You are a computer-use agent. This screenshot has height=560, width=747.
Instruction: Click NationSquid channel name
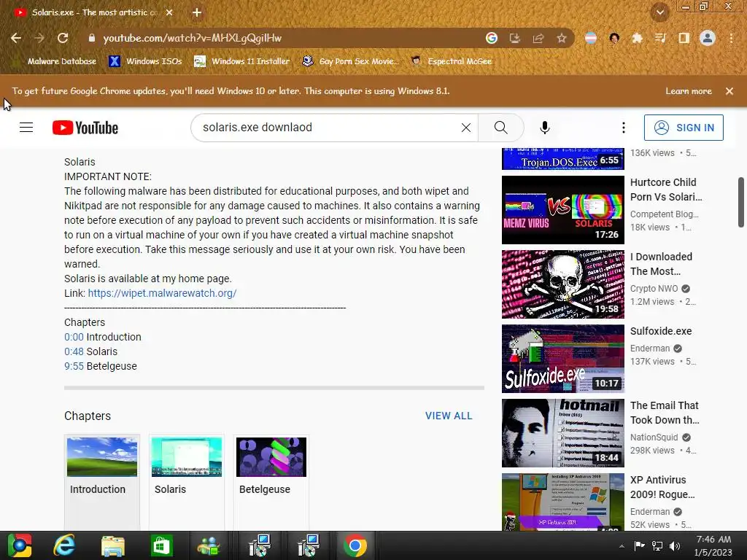pyautogui.click(x=654, y=437)
